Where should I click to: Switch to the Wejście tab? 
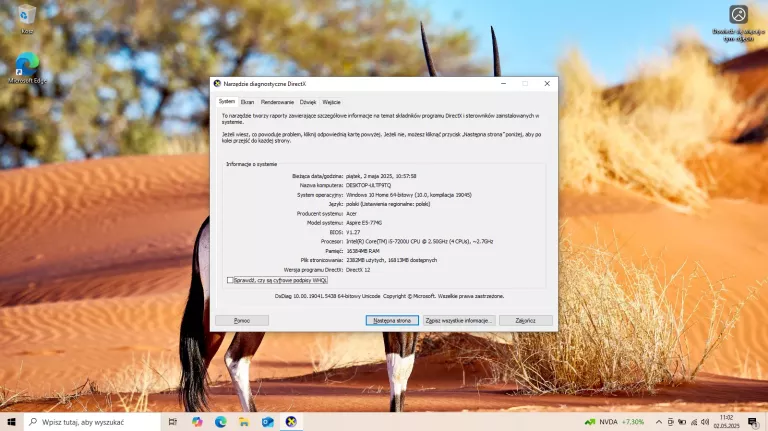pos(332,102)
